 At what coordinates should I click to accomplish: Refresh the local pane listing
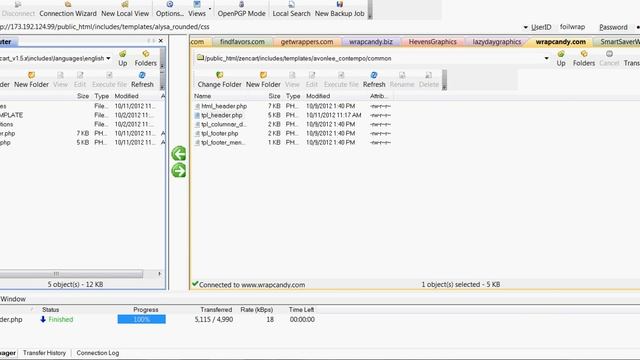click(x=142, y=80)
